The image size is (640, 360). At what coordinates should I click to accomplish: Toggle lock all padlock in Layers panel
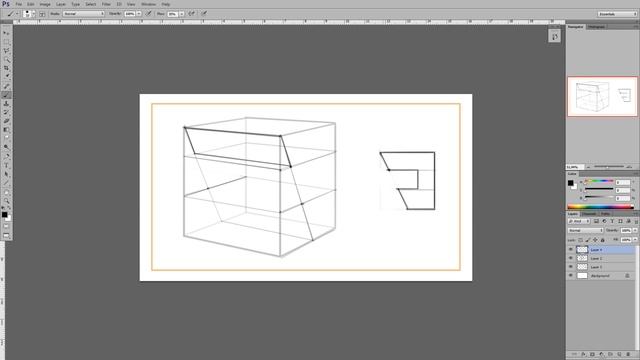click(602, 240)
